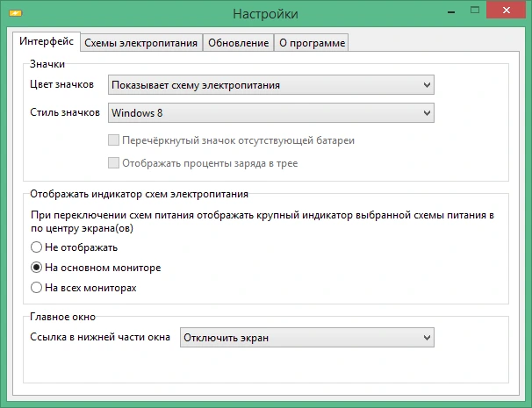Click the Windows 8 style combo box
This screenshot has width=532, height=408.
[x=270, y=113]
